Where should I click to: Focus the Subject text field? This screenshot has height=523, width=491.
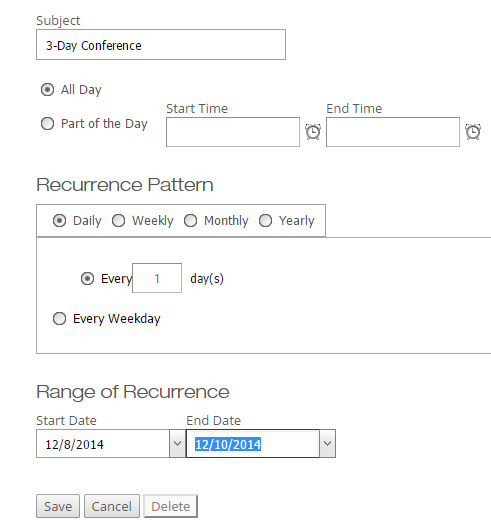tap(161, 45)
